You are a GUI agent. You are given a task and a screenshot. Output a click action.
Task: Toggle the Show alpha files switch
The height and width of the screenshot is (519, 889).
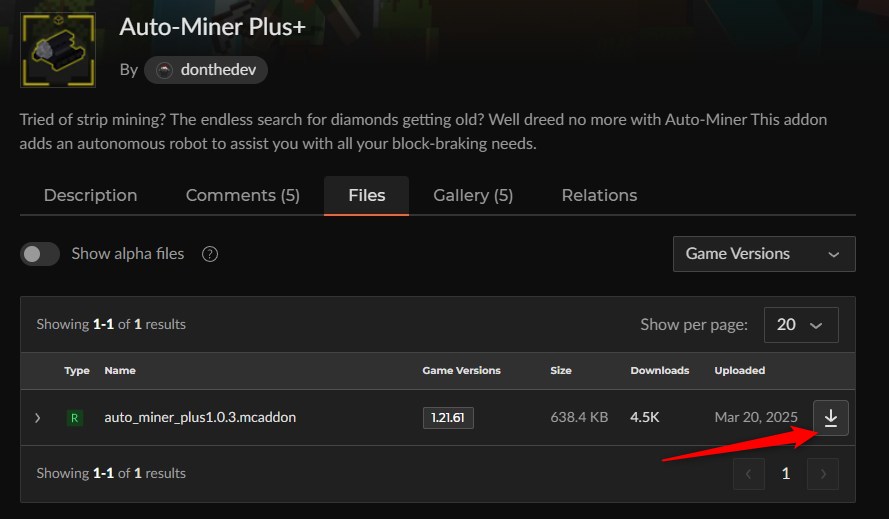pos(40,254)
